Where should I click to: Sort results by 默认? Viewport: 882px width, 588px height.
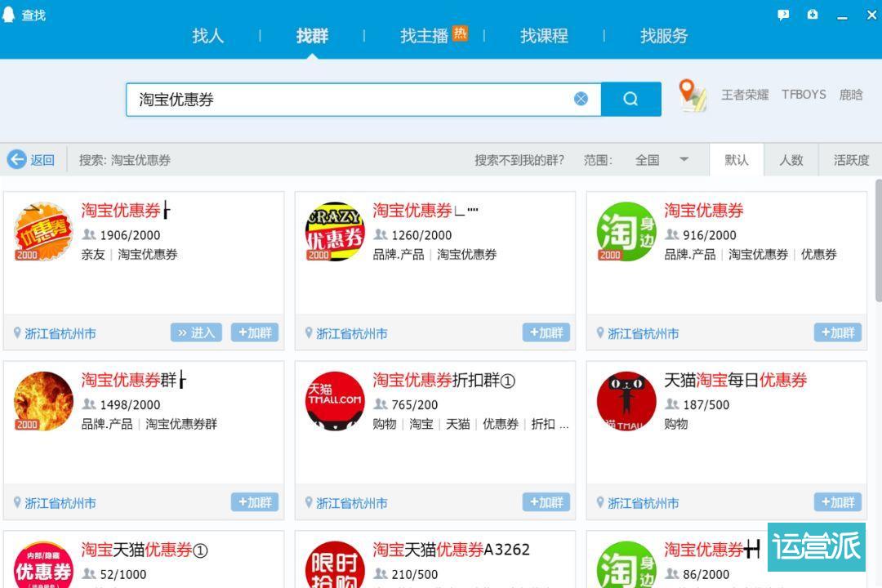(x=737, y=160)
